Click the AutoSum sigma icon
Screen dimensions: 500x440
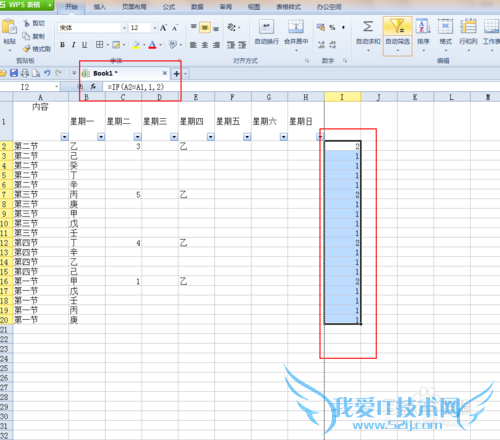pyautogui.click(x=368, y=26)
